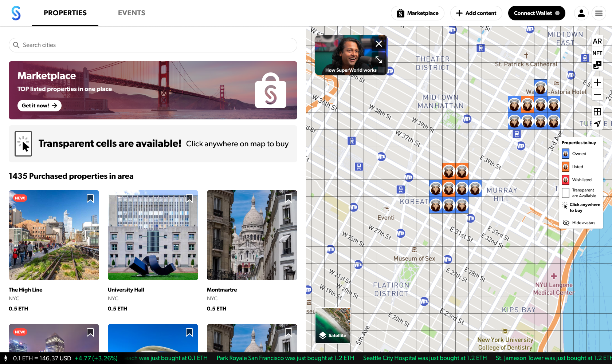The image size is (612, 364).
Task: Click Park Royale San Francisco ticker message
Action: click(285, 358)
